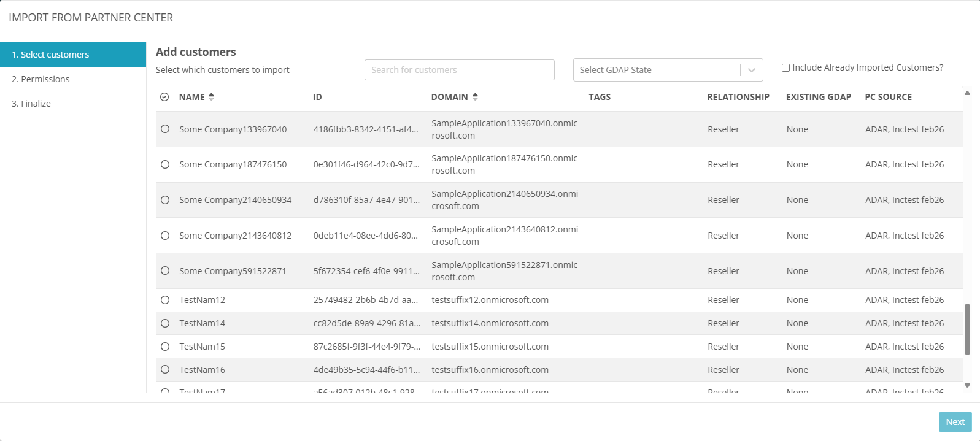Sort by NAME column arrow icon
The image size is (980, 441).
pos(211,97)
